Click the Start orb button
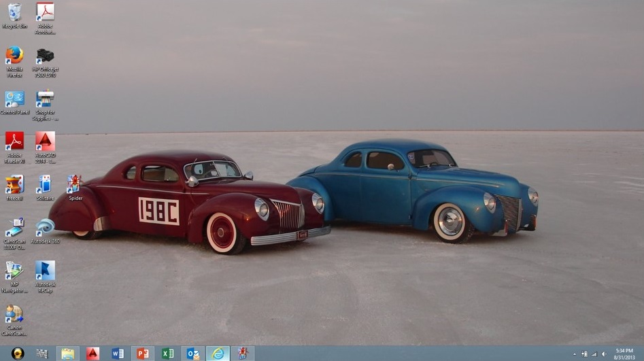Image resolution: width=644 pixels, height=361 pixels. coord(18,354)
